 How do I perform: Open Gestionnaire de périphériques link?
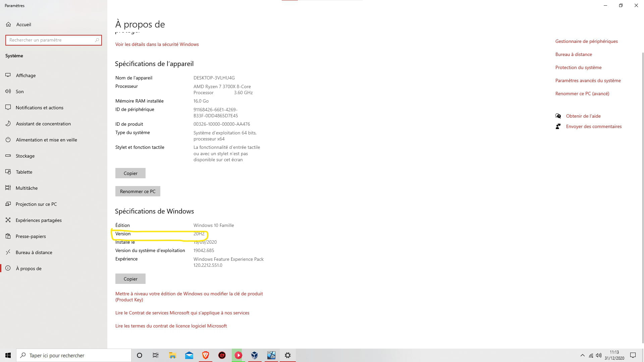(587, 41)
